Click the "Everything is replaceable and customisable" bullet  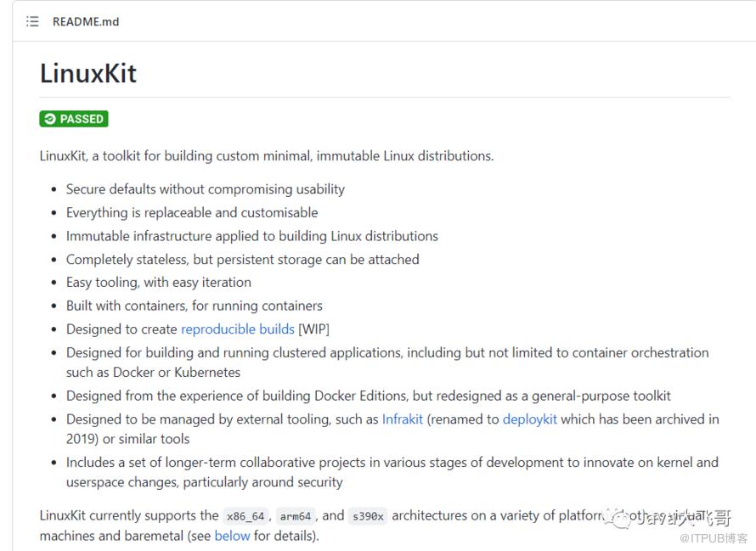coord(192,212)
